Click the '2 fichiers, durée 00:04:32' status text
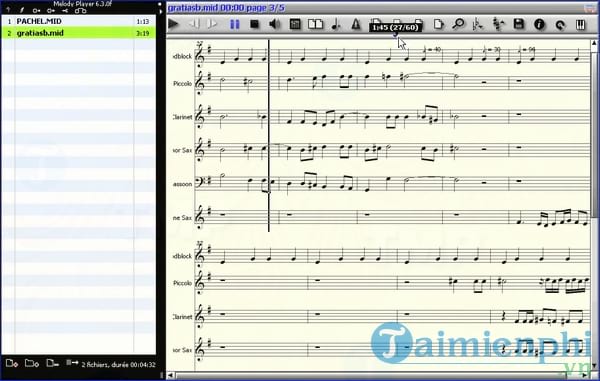 click(119, 365)
